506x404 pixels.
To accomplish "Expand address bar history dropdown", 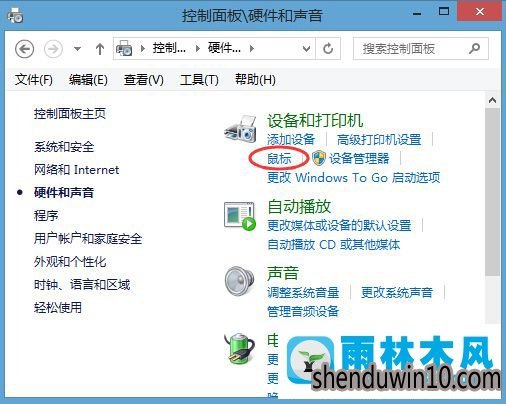I will coord(306,49).
